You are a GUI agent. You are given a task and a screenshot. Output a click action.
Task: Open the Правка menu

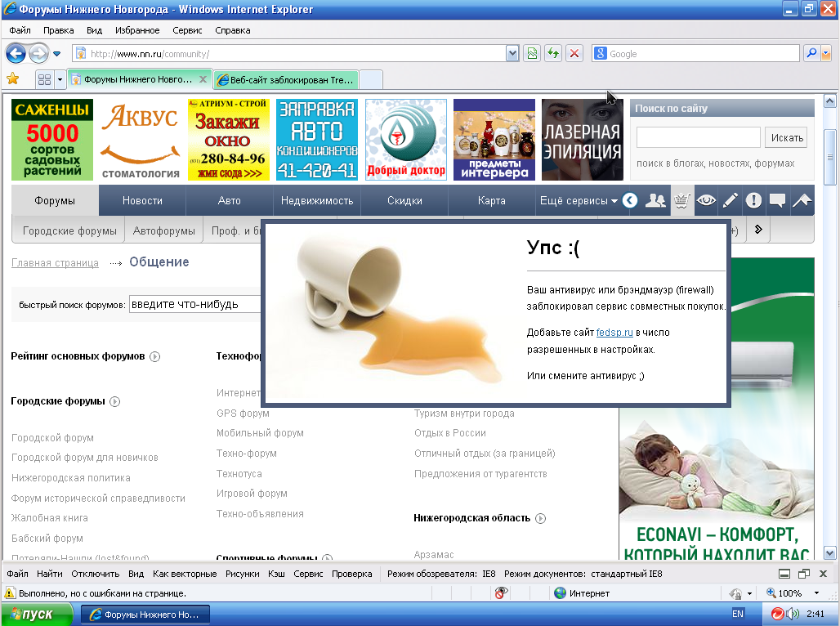pyautogui.click(x=58, y=30)
